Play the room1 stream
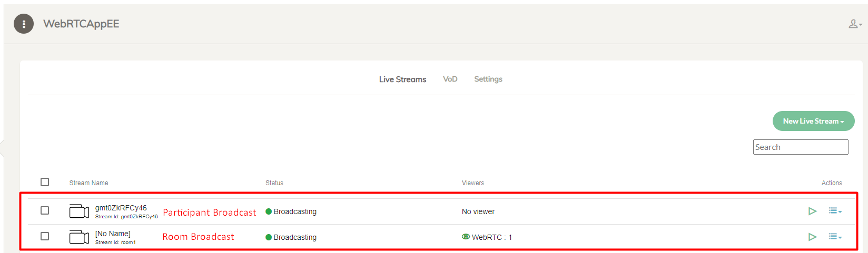The width and height of the screenshot is (868, 253). [x=812, y=237]
